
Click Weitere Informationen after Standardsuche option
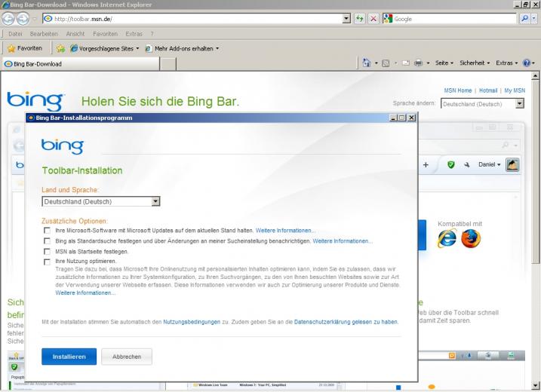coord(343,241)
